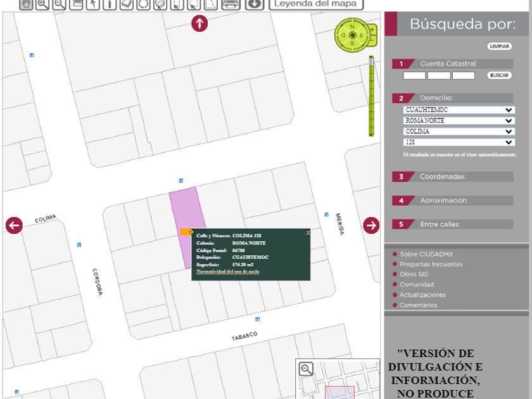
Task: Open Sobre CIUDADMX link
Action: tap(426, 255)
